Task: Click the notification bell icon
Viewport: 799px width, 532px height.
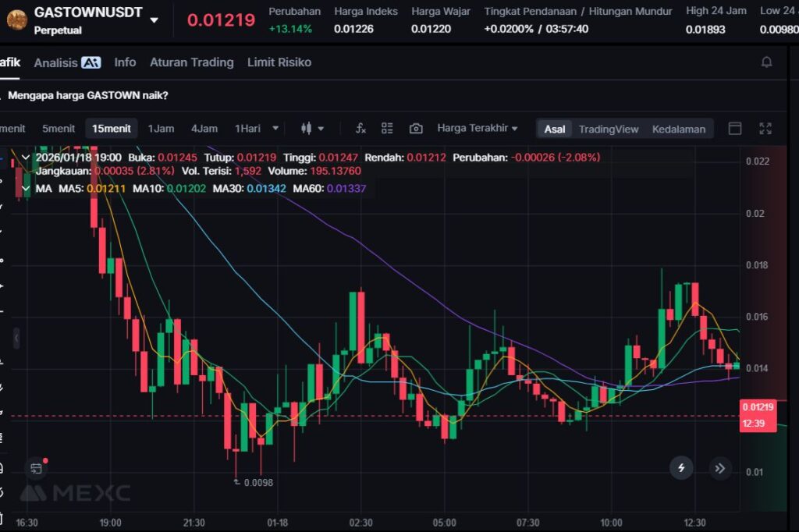Action: pos(766,62)
